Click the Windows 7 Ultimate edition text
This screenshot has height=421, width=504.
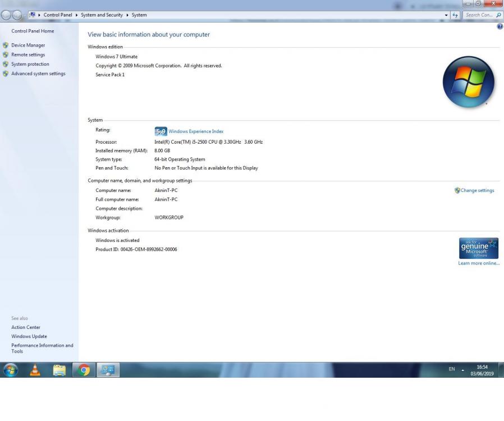[116, 57]
